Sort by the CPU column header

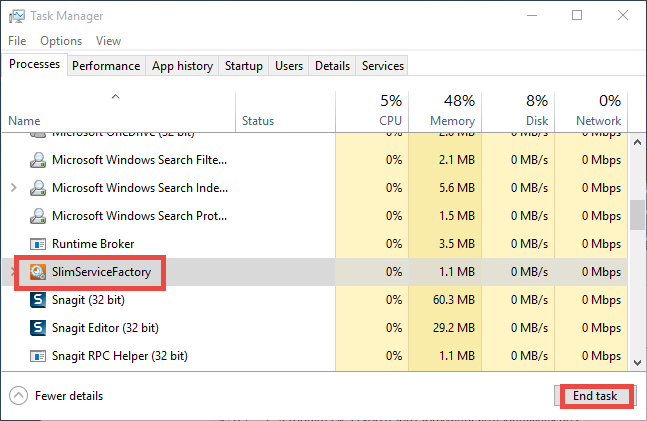[372, 111]
